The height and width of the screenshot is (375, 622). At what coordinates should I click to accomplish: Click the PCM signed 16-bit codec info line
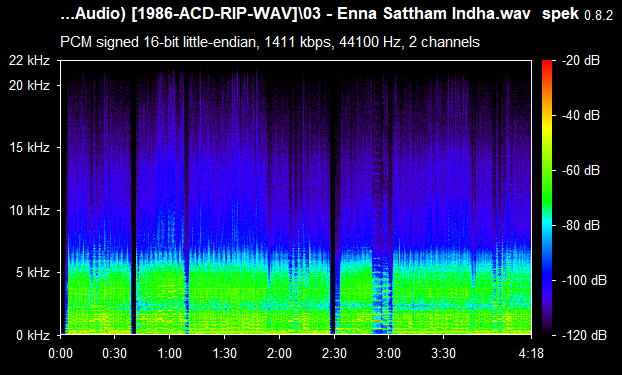point(270,42)
